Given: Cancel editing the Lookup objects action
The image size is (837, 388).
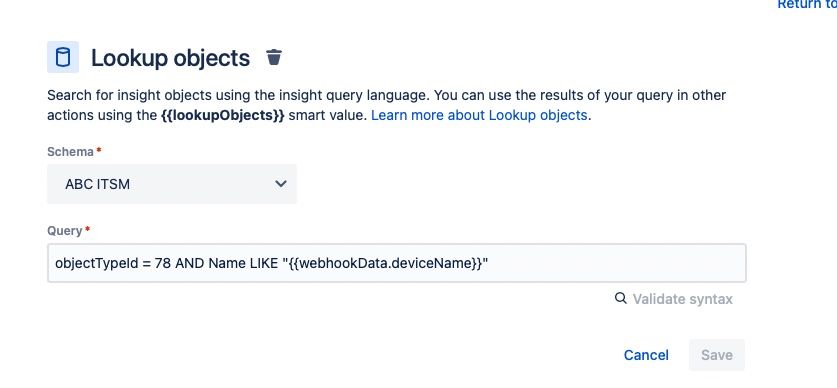Looking at the screenshot, I should tap(646, 355).
